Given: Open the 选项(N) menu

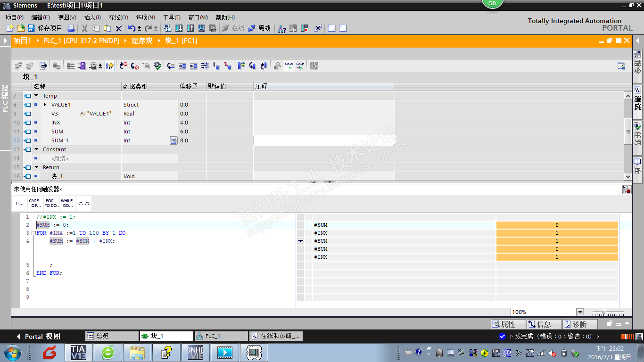Looking at the screenshot, I should tap(146, 17).
